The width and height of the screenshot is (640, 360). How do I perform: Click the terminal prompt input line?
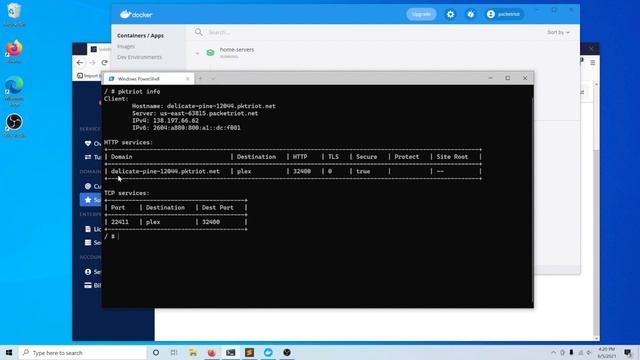111,236
